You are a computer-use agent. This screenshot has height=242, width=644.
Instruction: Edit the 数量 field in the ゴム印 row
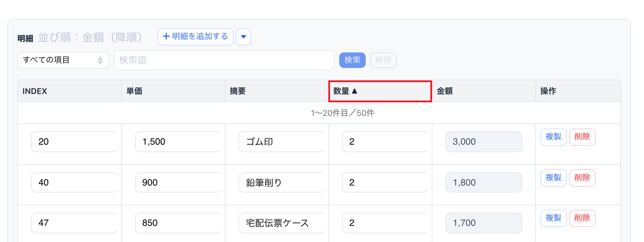385,142
